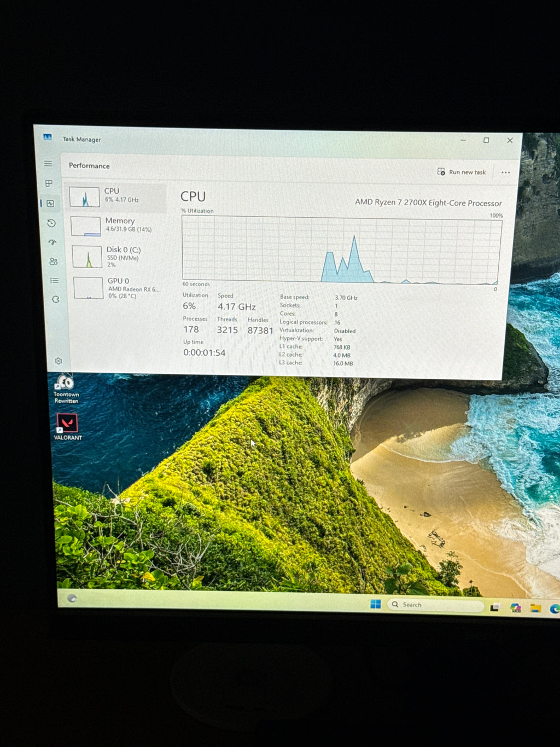Open Toontown Rewritten desktop shortcut
Viewport: 560px width, 747px height.
pyautogui.click(x=66, y=389)
